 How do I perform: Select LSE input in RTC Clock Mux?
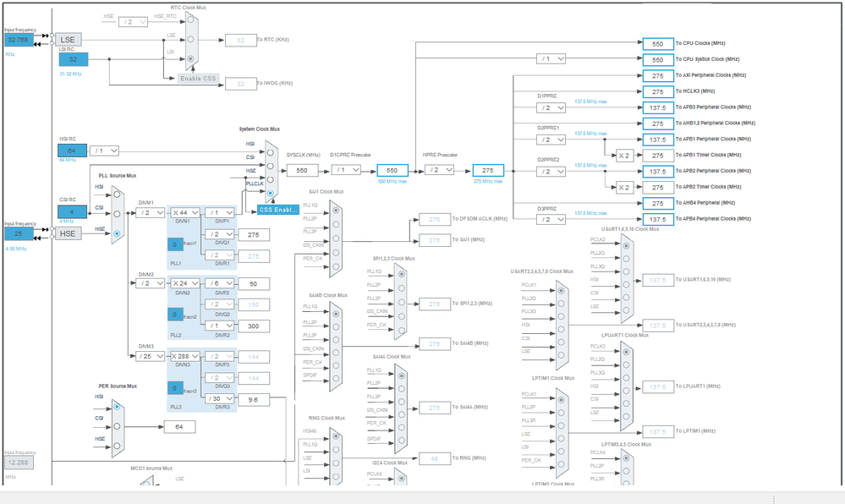click(x=190, y=40)
